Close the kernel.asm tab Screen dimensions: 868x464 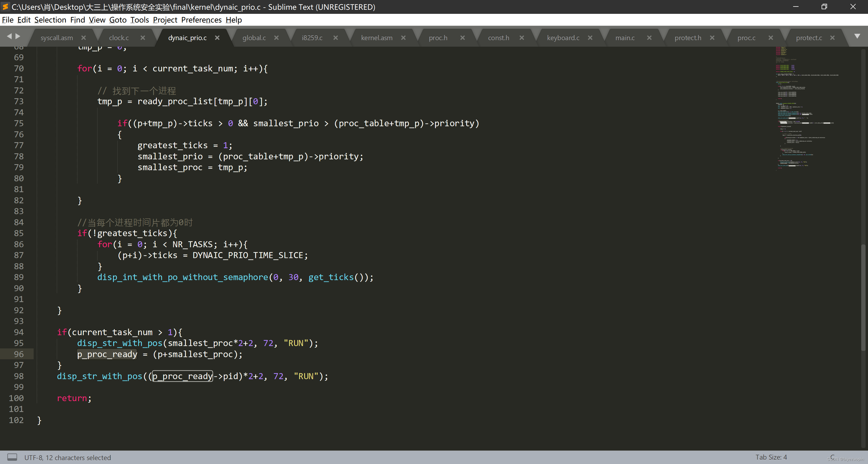pos(403,38)
